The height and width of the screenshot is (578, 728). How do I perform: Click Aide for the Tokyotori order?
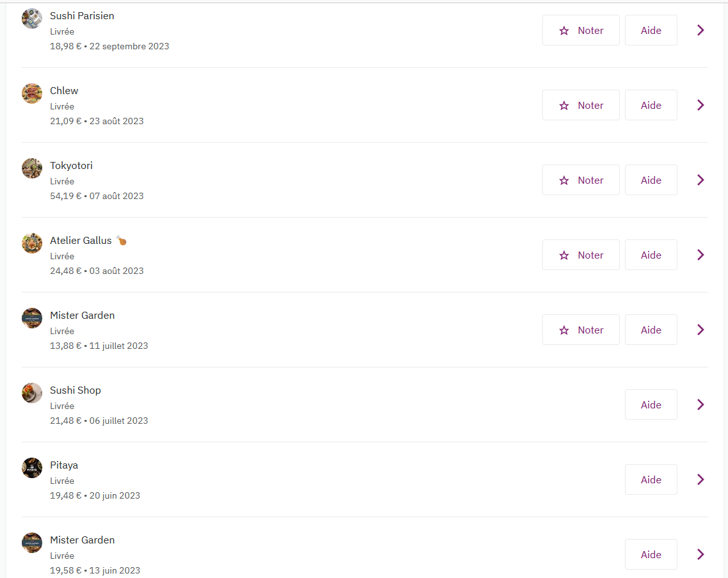click(651, 180)
